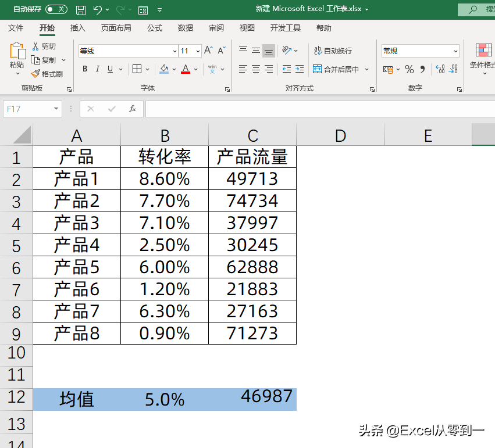Screen dimensions: 495x448
Task: Click the Redo arrow icon
Action: pyautogui.click(x=120, y=10)
